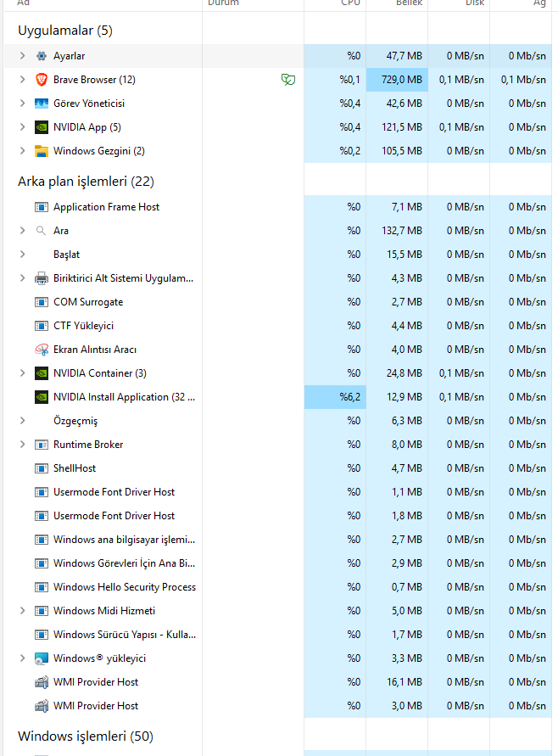This screenshot has height=756, width=558.
Task: Click the Runtime Broker icon
Action: click(42, 445)
